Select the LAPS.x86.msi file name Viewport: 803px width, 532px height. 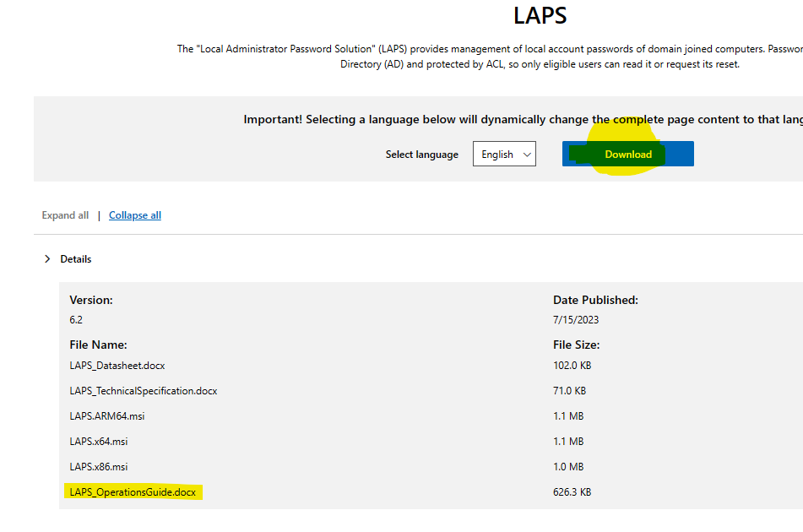click(x=99, y=467)
